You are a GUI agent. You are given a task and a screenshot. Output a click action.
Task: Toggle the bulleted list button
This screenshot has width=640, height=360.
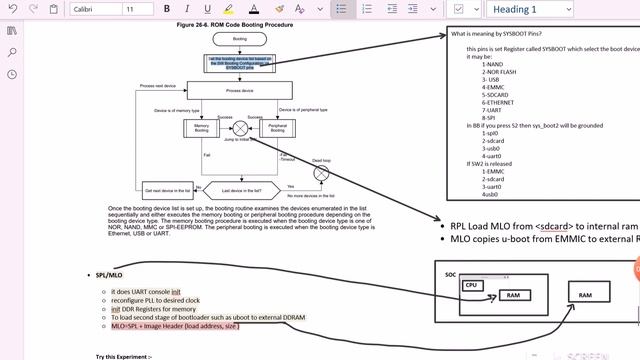coord(342,9)
